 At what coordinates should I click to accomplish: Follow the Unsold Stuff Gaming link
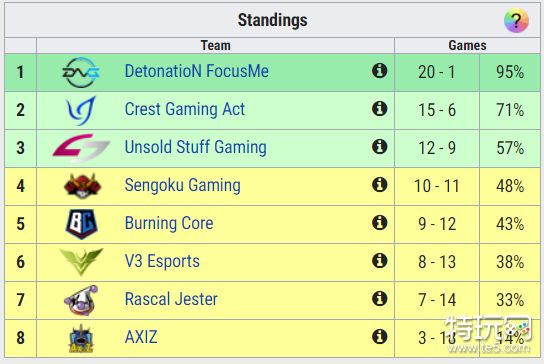(x=196, y=147)
